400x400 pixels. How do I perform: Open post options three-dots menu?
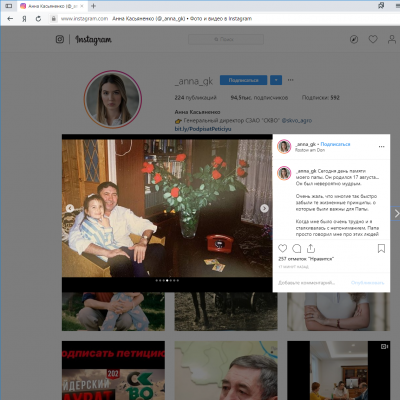click(381, 147)
